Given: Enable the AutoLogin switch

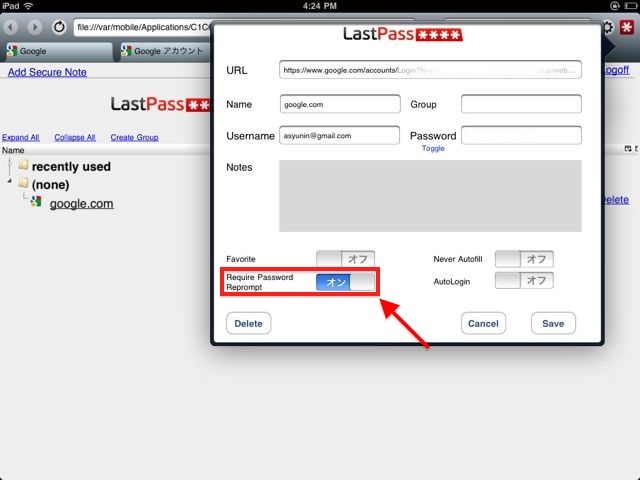Looking at the screenshot, I should pos(524,281).
